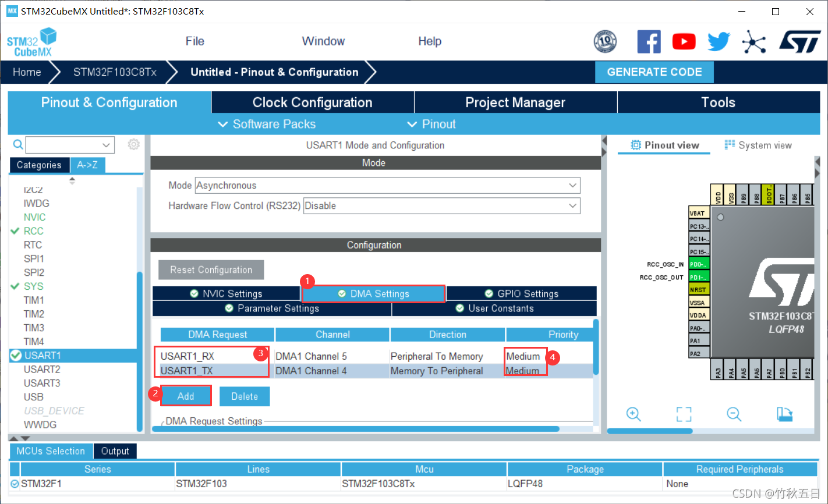
Task: Fit chip to view icon
Action: tap(684, 414)
